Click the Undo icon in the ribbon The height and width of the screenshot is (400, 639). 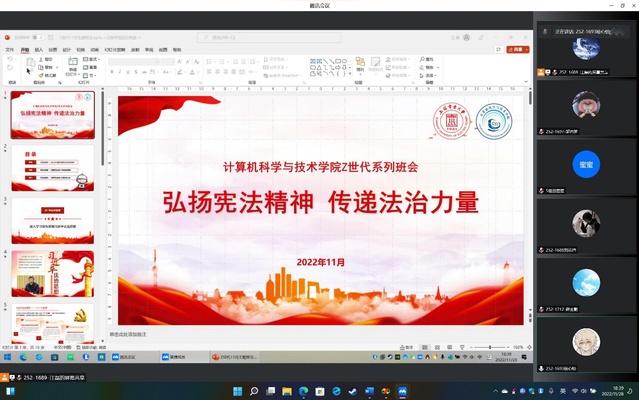click(10, 60)
